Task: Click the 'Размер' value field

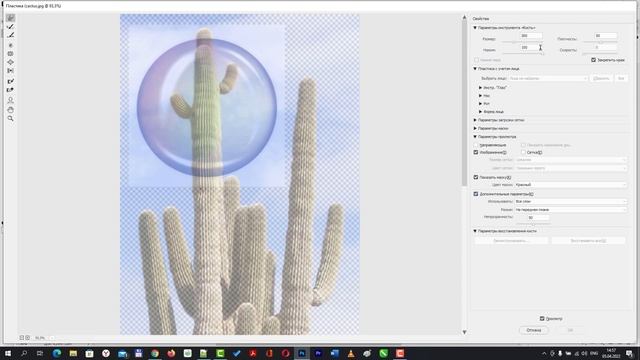Action: [530, 36]
